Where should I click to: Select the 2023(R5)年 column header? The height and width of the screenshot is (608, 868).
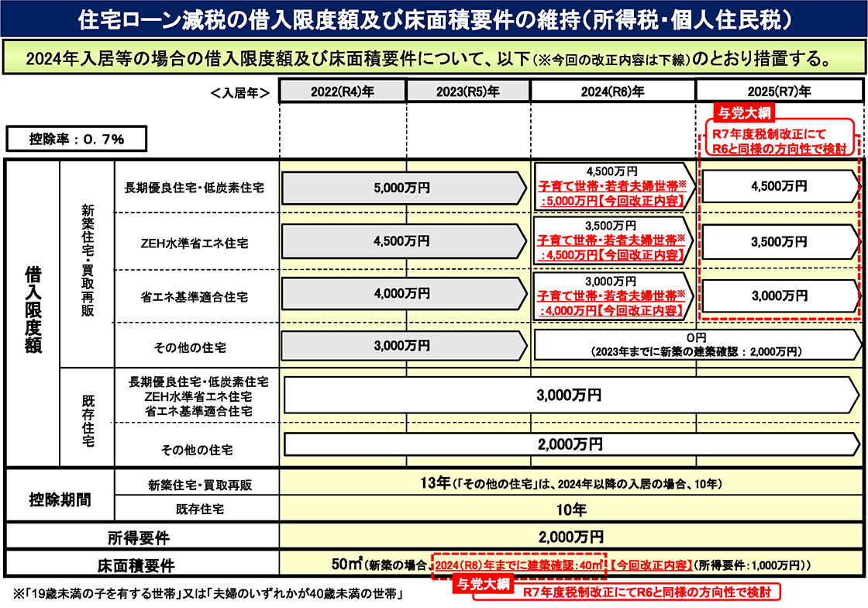pyautogui.click(x=468, y=91)
